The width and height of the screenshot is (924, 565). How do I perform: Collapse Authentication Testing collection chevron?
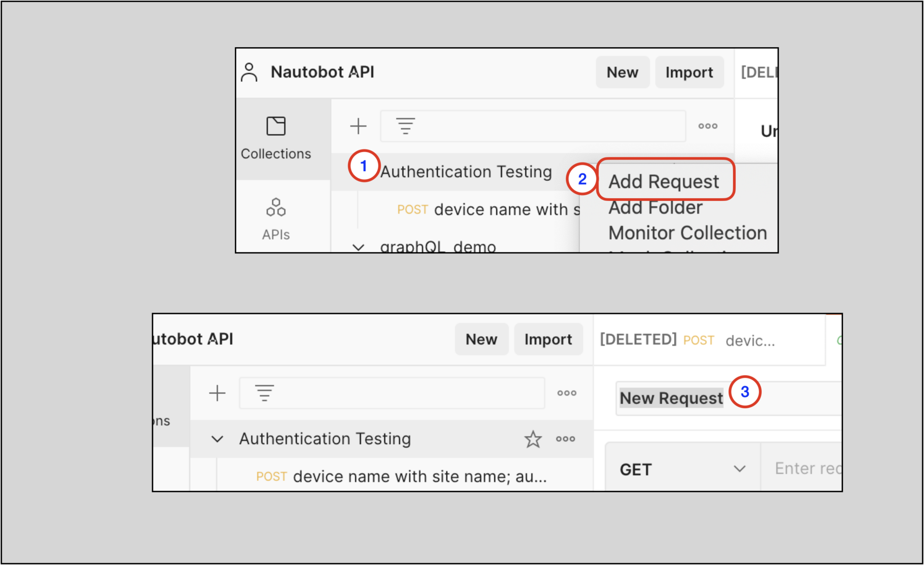pyautogui.click(x=217, y=439)
